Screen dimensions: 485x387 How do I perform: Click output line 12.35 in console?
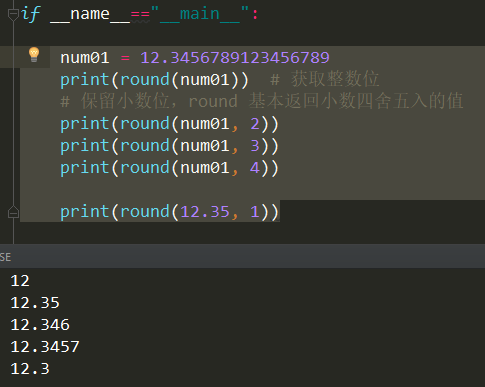35,303
